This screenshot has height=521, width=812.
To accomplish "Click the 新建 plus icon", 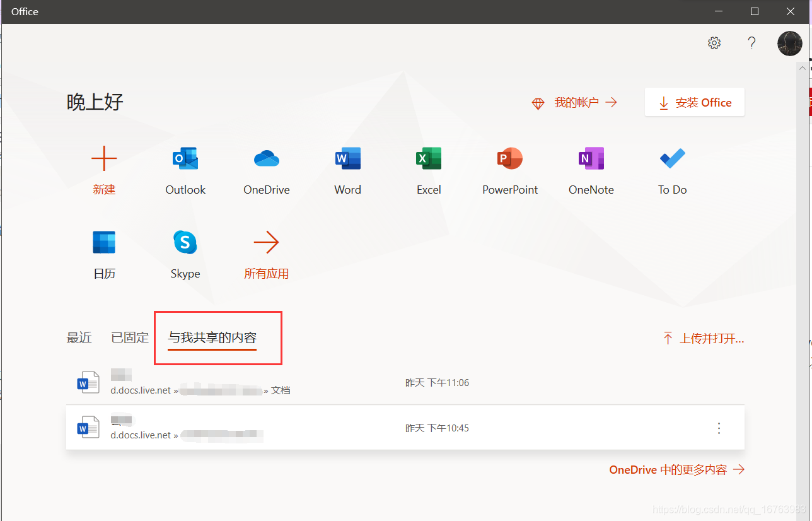I will pyautogui.click(x=104, y=158).
